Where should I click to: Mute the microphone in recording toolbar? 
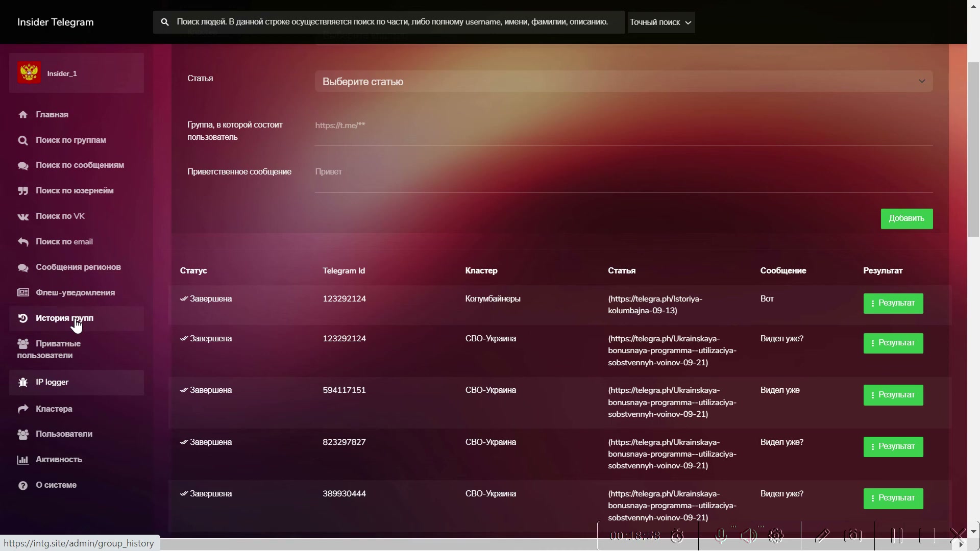720,536
